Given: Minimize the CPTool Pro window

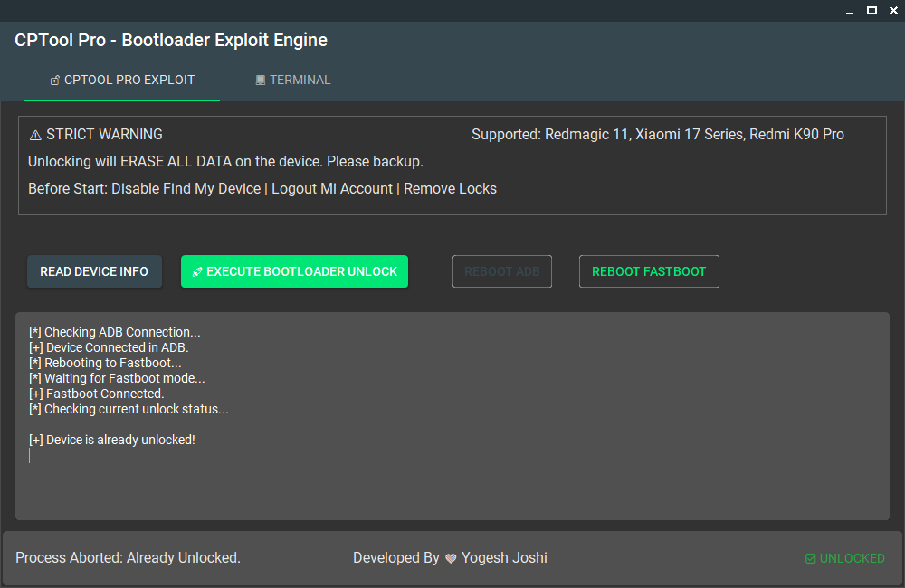Looking at the screenshot, I should 849,11.
